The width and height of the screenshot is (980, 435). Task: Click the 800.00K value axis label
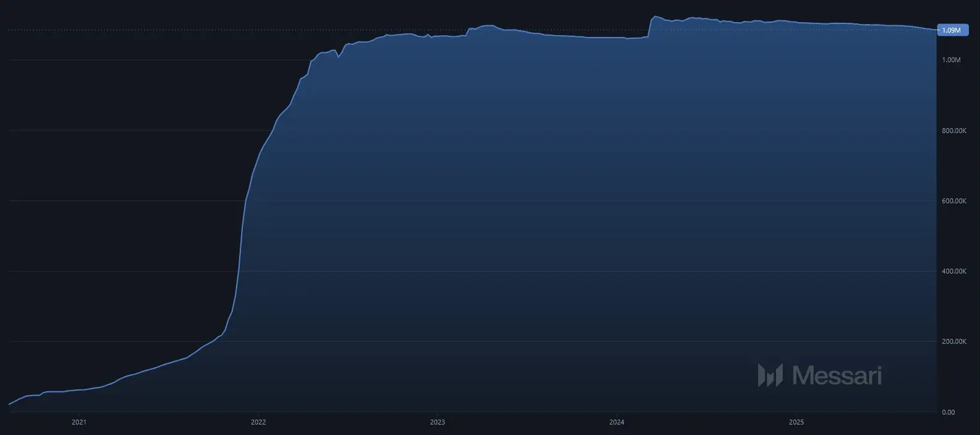(x=955, y=131)
